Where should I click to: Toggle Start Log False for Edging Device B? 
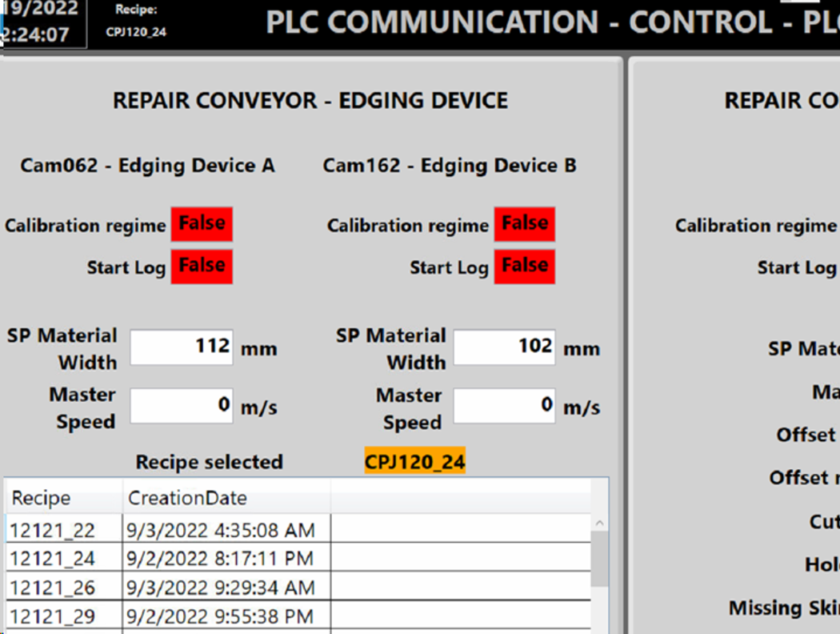pyautogui.click(x=524, y=266)
